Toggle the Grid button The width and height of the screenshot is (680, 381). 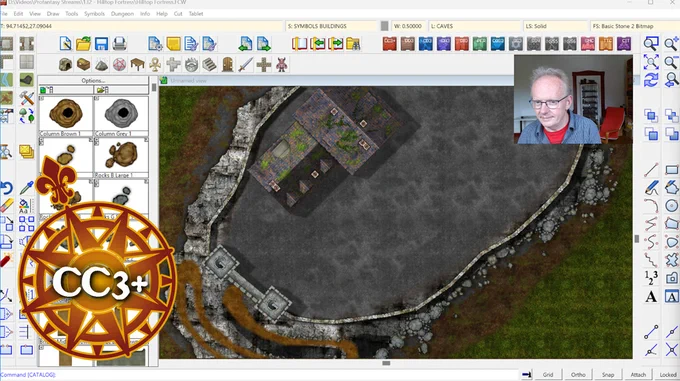pyautogui.click(x=548, y=374)
